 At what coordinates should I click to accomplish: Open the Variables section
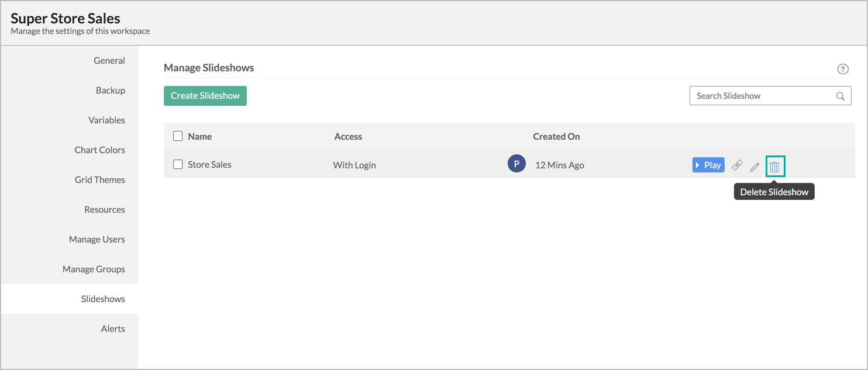[106, 120]
